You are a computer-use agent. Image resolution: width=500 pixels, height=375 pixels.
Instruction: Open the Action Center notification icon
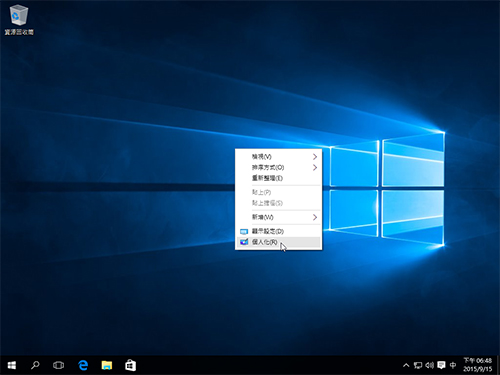[x=441, y=365]
